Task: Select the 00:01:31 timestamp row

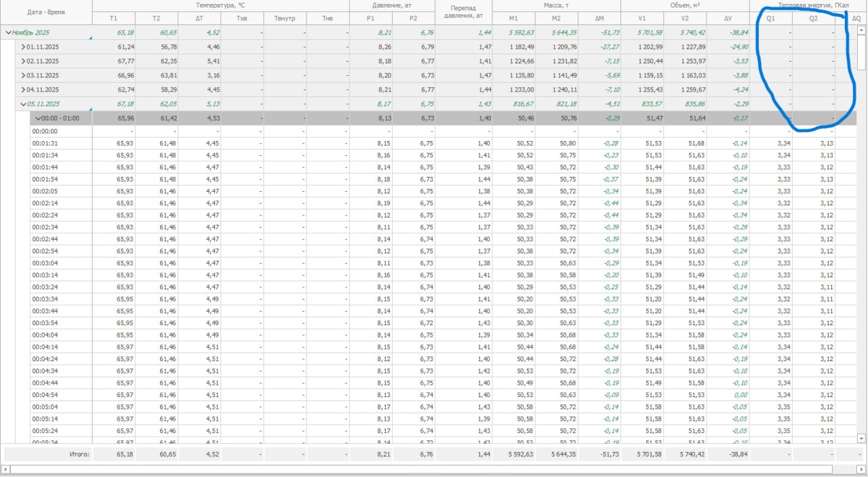Action: pyautogui.click(x=45, y=143)
